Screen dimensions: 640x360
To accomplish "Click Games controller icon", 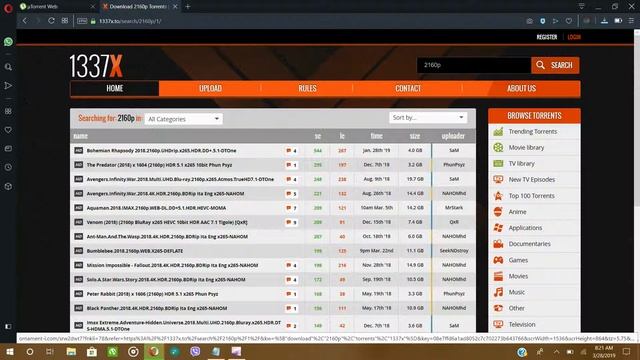I will [498, 260].
